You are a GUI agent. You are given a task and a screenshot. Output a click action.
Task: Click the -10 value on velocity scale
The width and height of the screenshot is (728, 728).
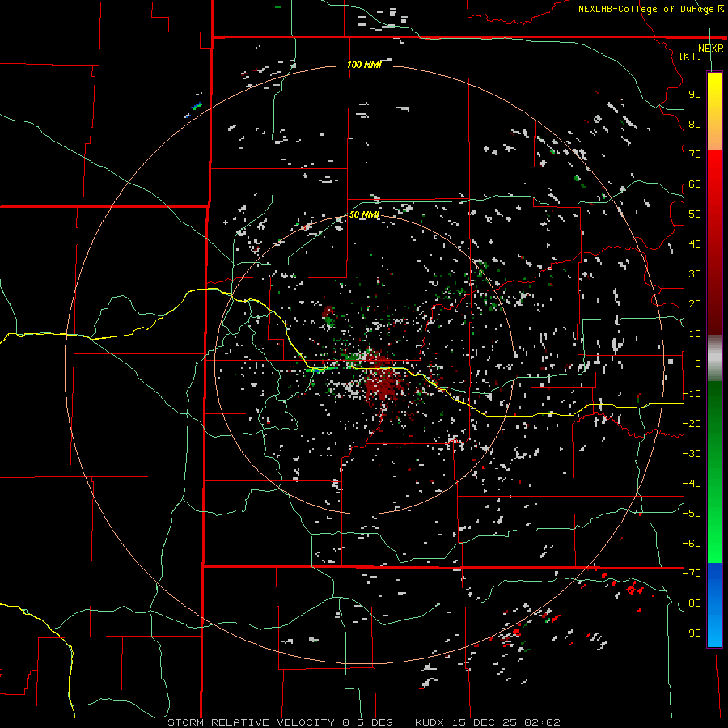(692, 394)
